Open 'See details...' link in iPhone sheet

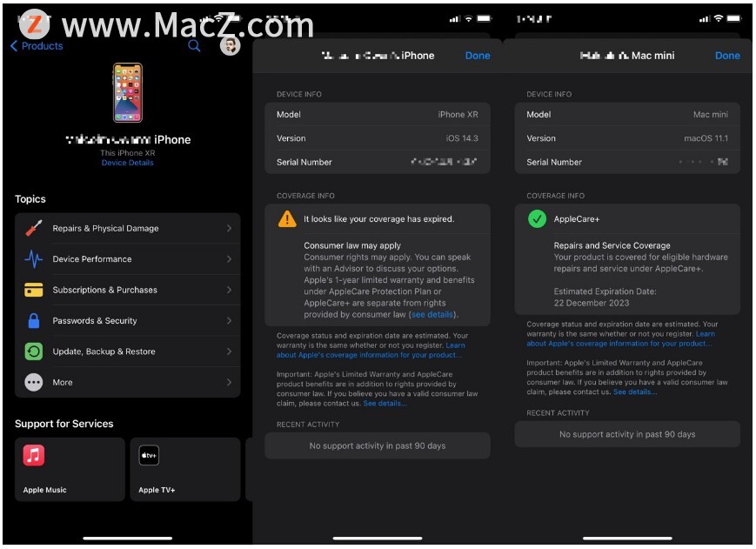point(385,404)
